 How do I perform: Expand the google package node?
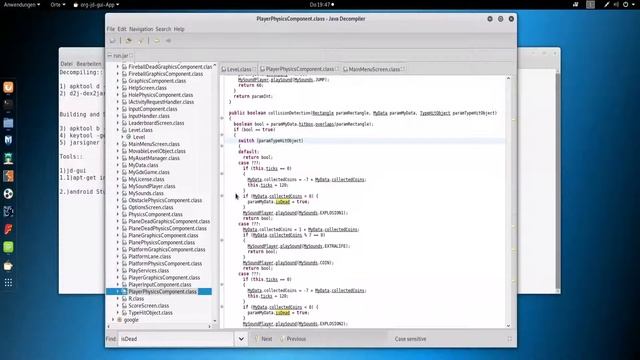113,320
